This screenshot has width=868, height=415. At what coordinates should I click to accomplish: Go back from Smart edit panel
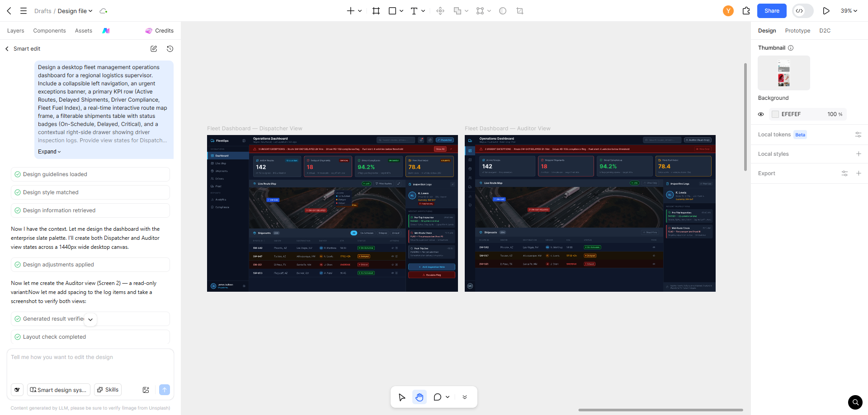[7, 49]
